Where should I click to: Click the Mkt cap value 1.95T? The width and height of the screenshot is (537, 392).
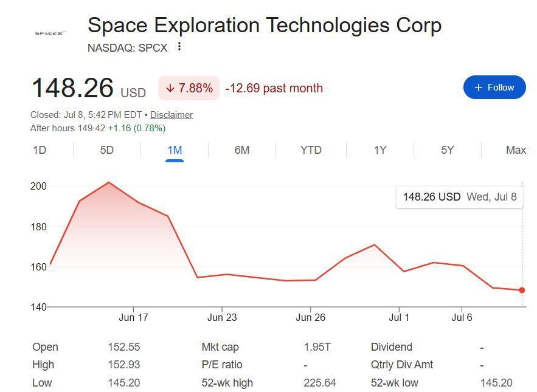[317, 347]
